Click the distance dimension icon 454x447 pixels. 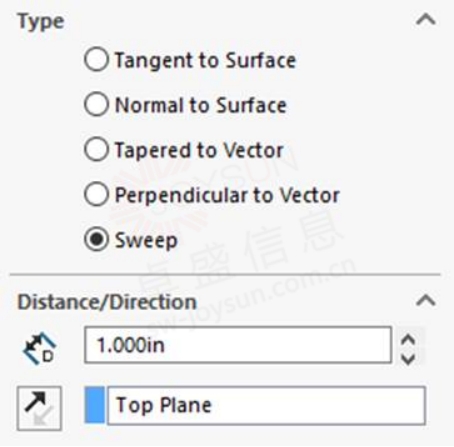point(39,348)
